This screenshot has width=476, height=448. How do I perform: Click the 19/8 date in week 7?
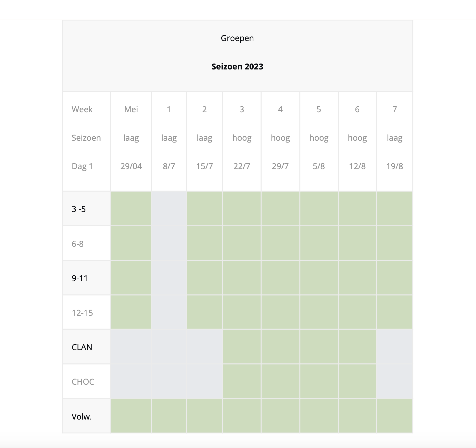point(395,166)
